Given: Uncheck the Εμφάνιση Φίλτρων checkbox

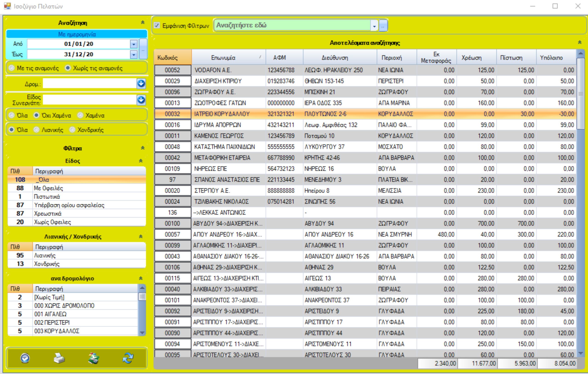Looking at the screenshot, I should click(x=157, y=25).
